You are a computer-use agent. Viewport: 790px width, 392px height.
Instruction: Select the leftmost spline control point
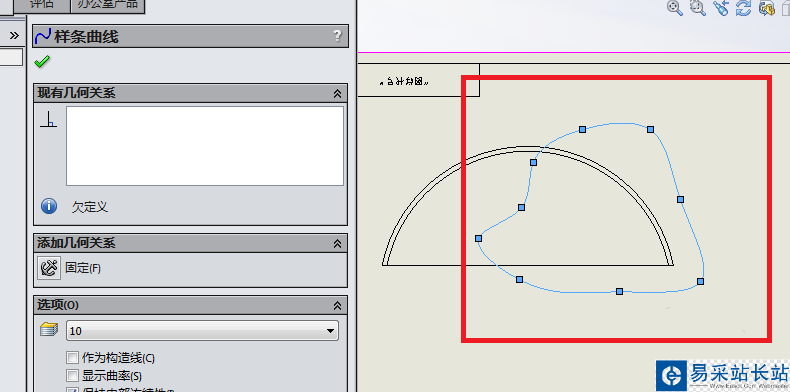pyautogui.click(x=479, y=238)
